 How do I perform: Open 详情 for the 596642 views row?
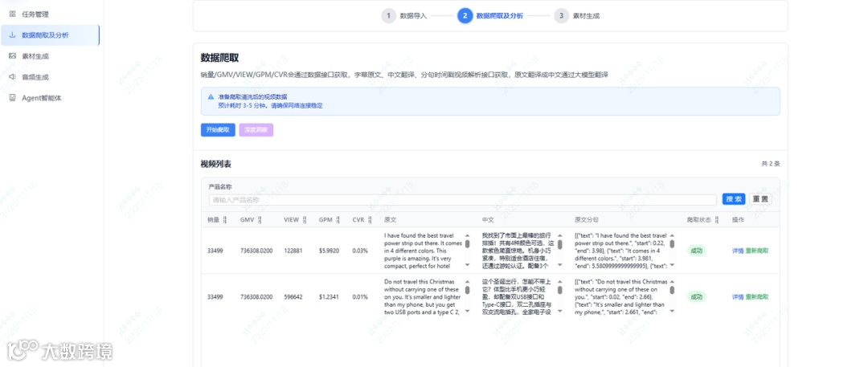point(738,296)
